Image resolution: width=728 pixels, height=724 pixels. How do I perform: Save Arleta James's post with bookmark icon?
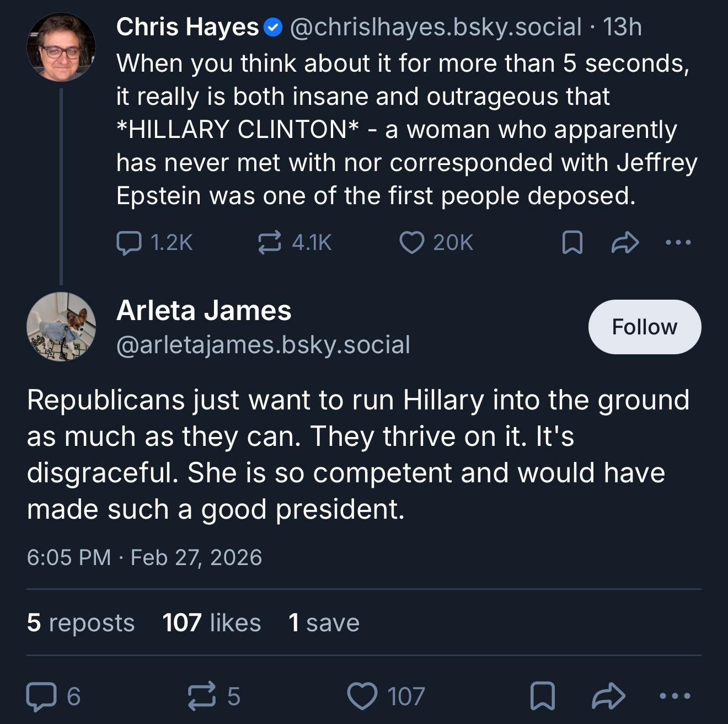click(x=542, y=696)
